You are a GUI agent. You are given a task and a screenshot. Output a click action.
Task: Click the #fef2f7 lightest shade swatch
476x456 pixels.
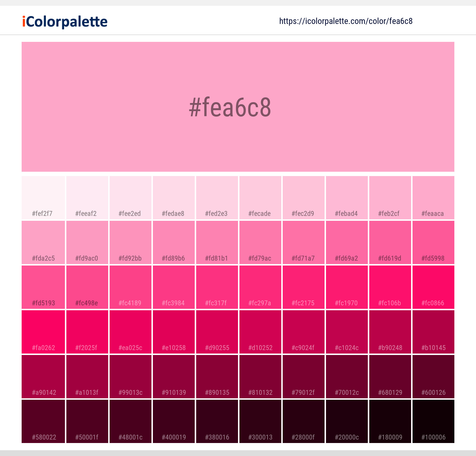tap(43, 198)
